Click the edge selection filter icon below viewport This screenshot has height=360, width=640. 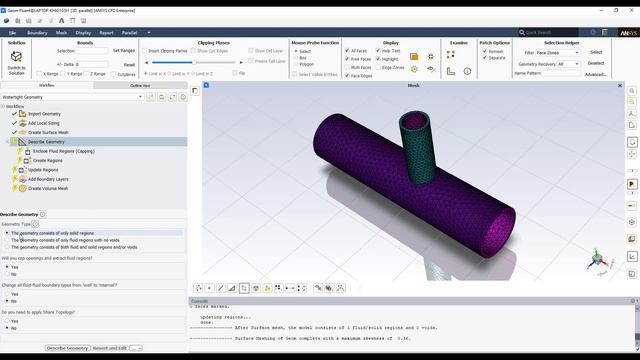click(221, 288)
